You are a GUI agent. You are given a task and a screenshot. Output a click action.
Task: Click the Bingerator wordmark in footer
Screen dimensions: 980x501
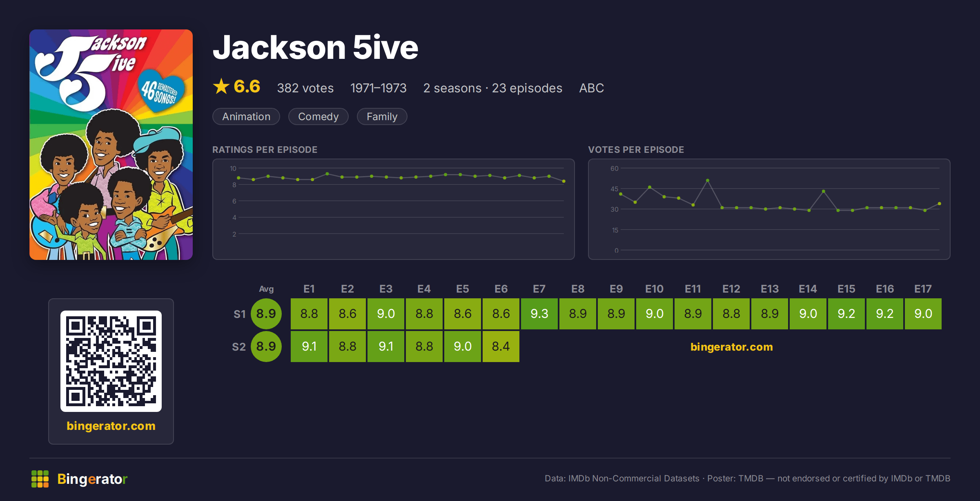[92, 479]
